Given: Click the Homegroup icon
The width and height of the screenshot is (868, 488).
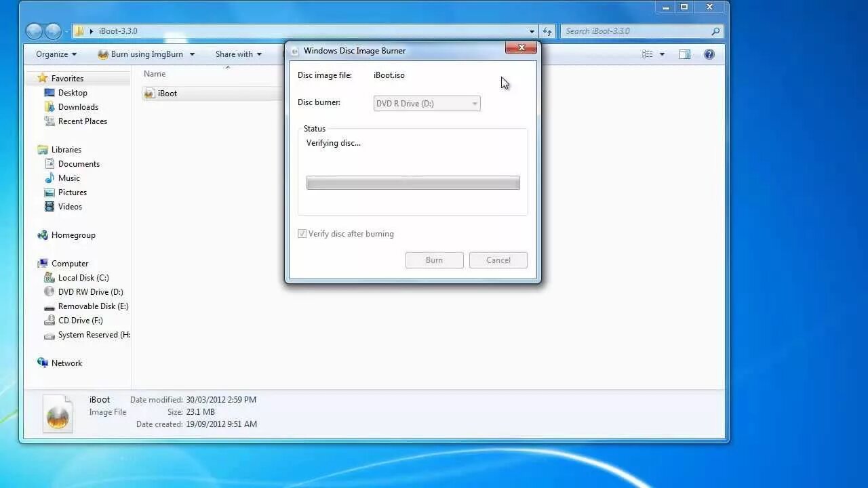Looking at the screenshot, I should click(x=43, y=235).
